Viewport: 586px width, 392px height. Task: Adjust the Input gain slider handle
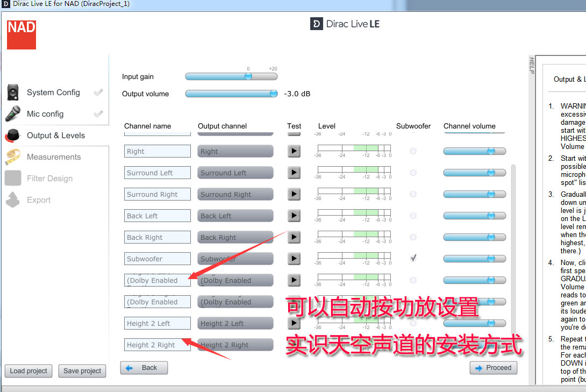(248, 76)
